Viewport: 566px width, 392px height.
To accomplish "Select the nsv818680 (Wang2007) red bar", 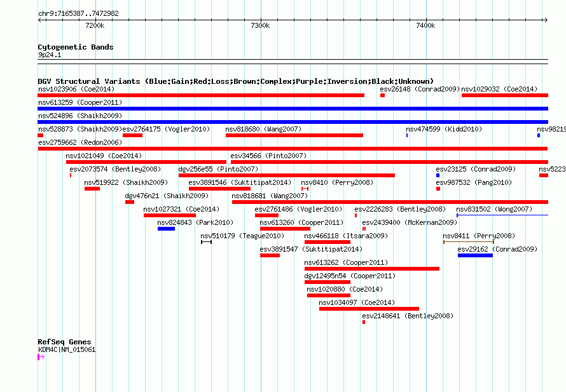I will click(x=294, y=135).
